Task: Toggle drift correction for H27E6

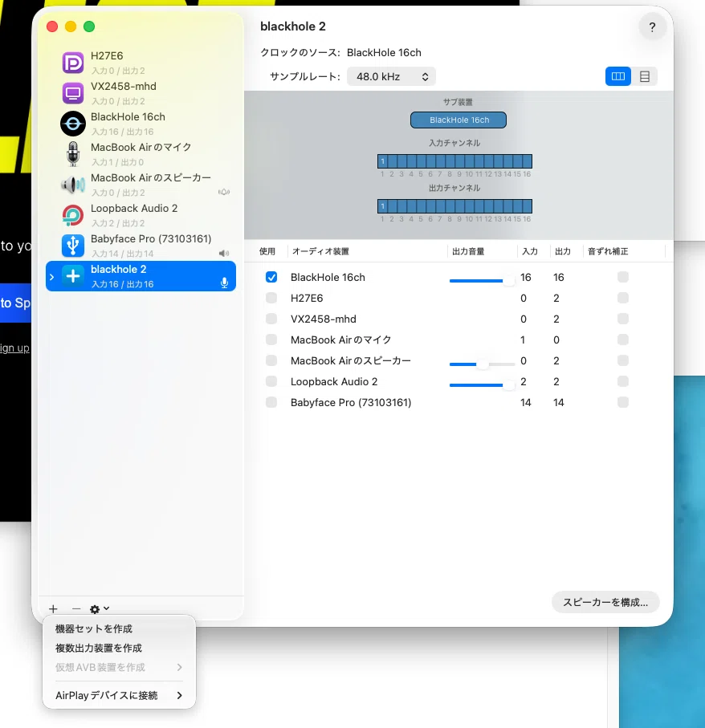Action: coord(623,298)
